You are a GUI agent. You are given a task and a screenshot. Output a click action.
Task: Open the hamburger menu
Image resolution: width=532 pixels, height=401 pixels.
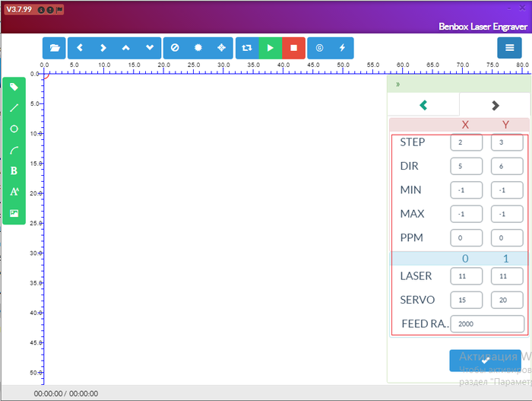pos(509,48)
